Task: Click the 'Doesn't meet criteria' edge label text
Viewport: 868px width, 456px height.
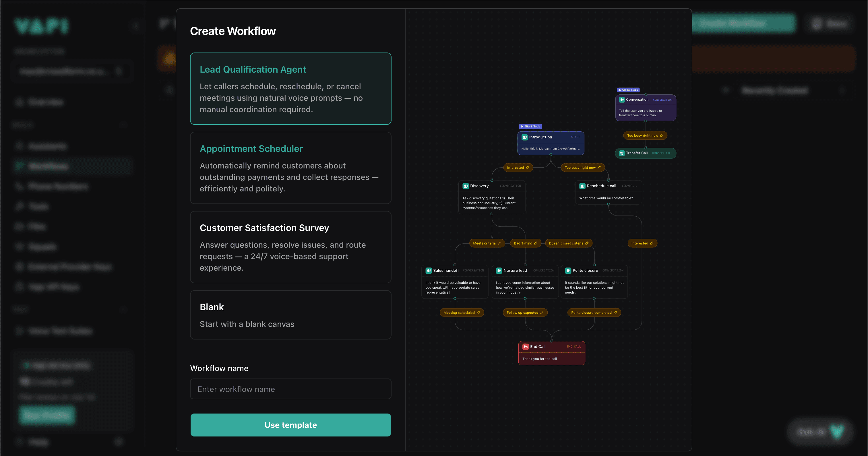Action: click(x=566, y=243)
